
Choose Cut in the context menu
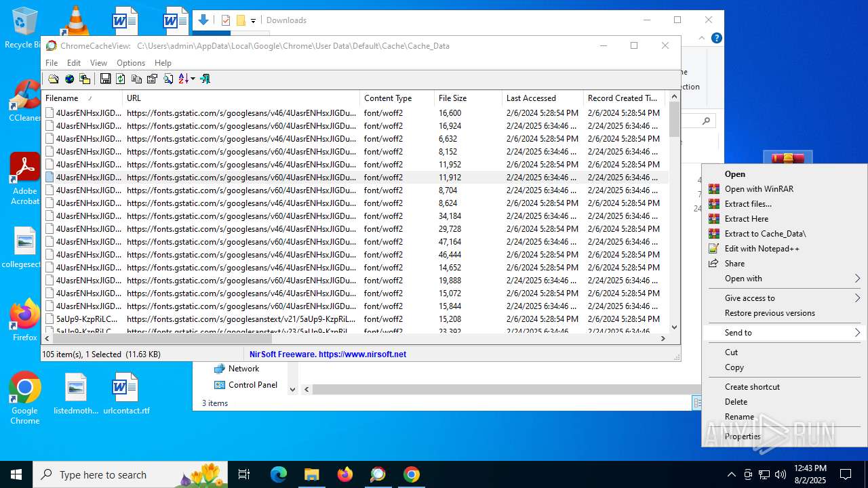[x=785, y=352]
